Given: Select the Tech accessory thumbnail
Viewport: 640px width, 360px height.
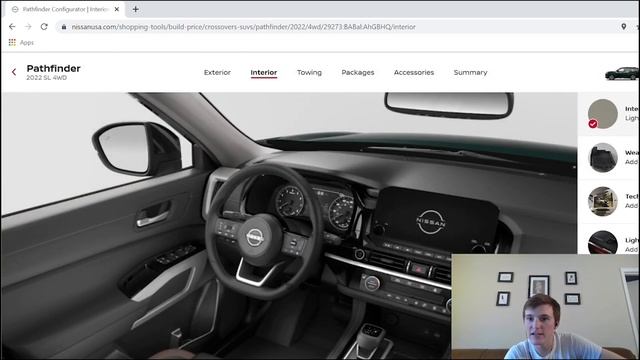Looking at the screenshot, I should pos(602,201).
